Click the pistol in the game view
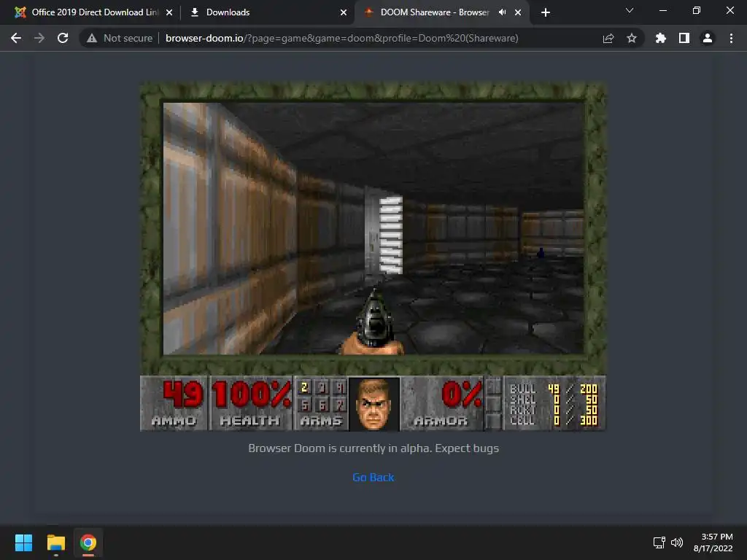The height and width of the screenshot is (560, 747). (x=373, y=322)
